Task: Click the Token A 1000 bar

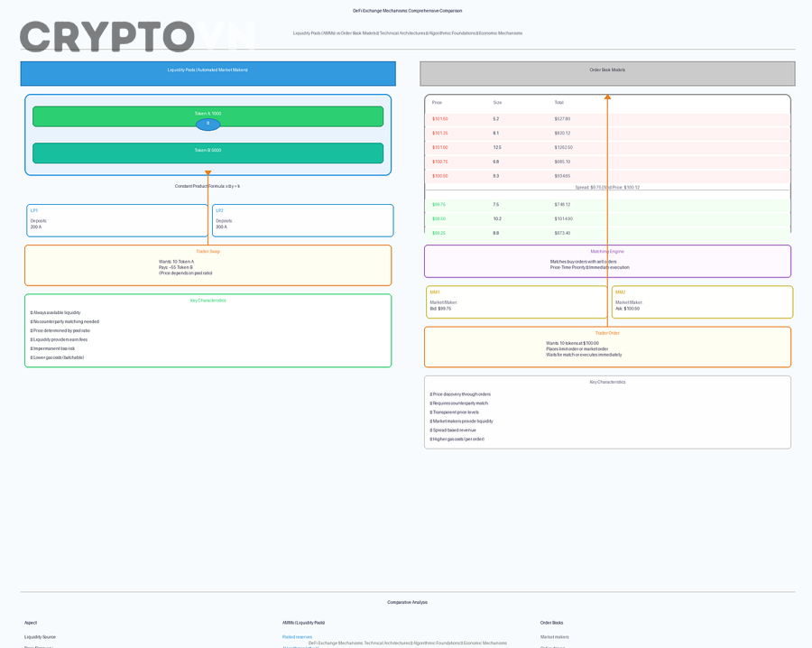Action: [208, 116]
